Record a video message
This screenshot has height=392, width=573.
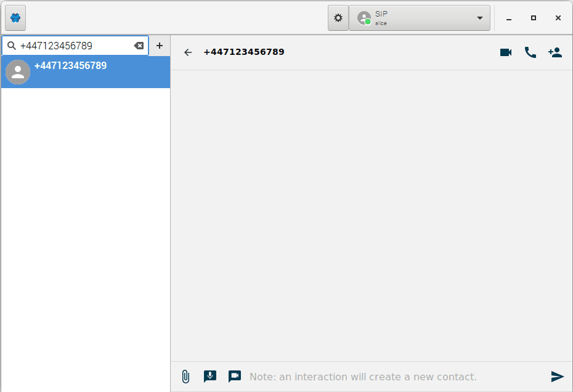235,377
